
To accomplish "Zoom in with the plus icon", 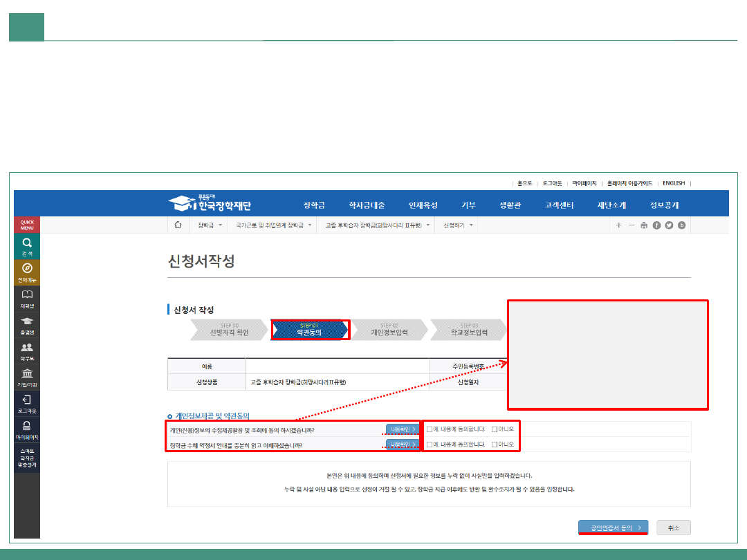I will pos(619,225).
